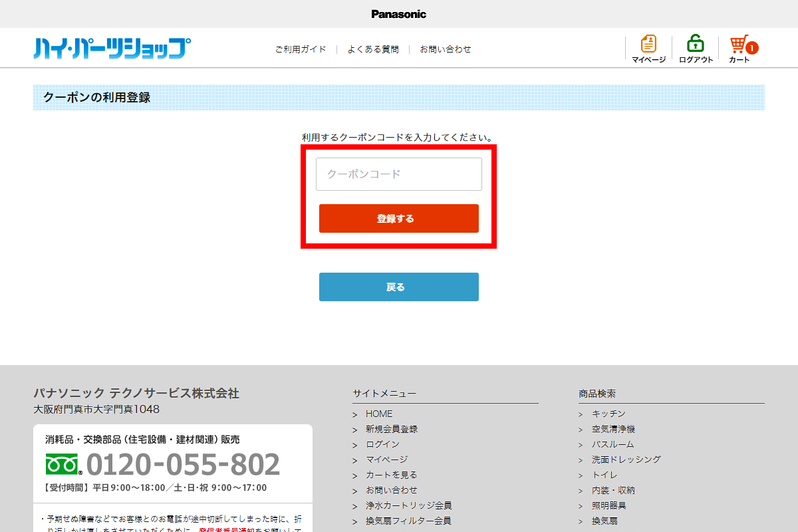Go to HOME footer link
The height and width of the screenshot is (532, 798).
379,414
